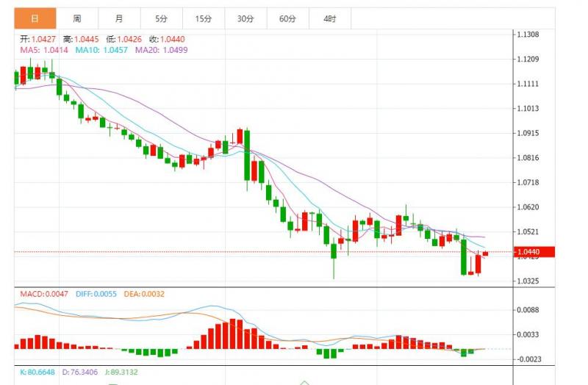Open the 30分 timeframe tab
This screenshot has height=385, width=588.
pos(245,18)
